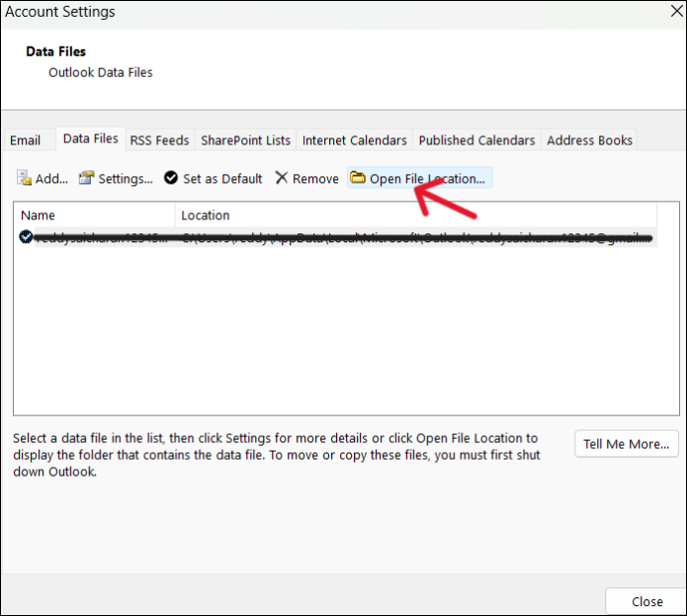
Task: Show the Address Books tab
Action: [x=589, y=140]
